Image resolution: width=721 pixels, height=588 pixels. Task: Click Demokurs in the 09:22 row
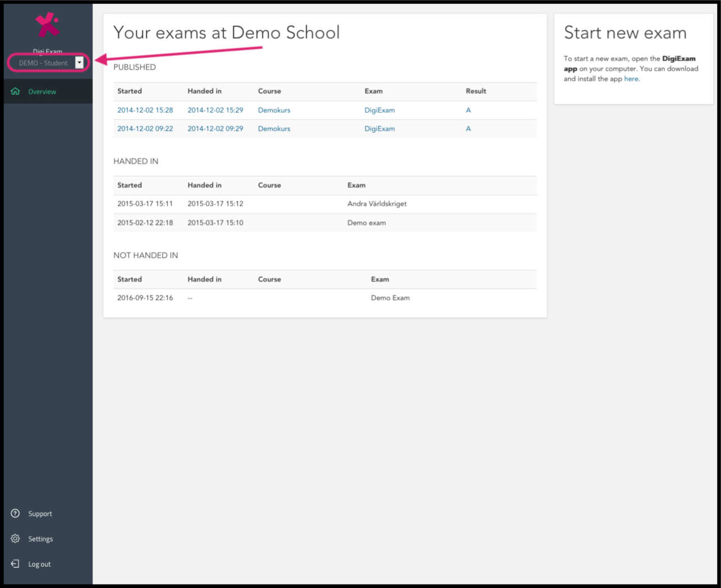[x=274, y=128]
